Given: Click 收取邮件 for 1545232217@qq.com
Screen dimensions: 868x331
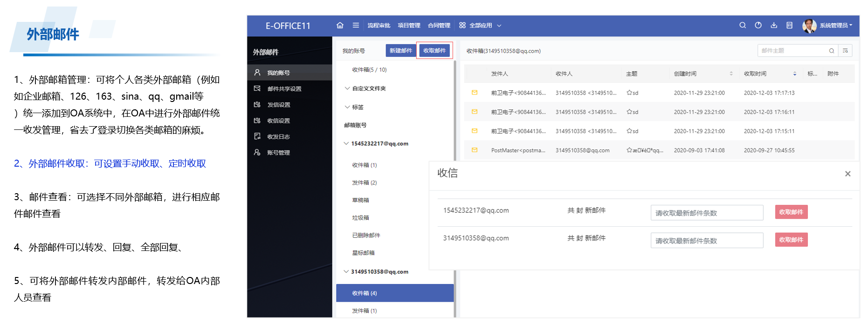Looking at the screenshot, I should click(x=791, y=212).
